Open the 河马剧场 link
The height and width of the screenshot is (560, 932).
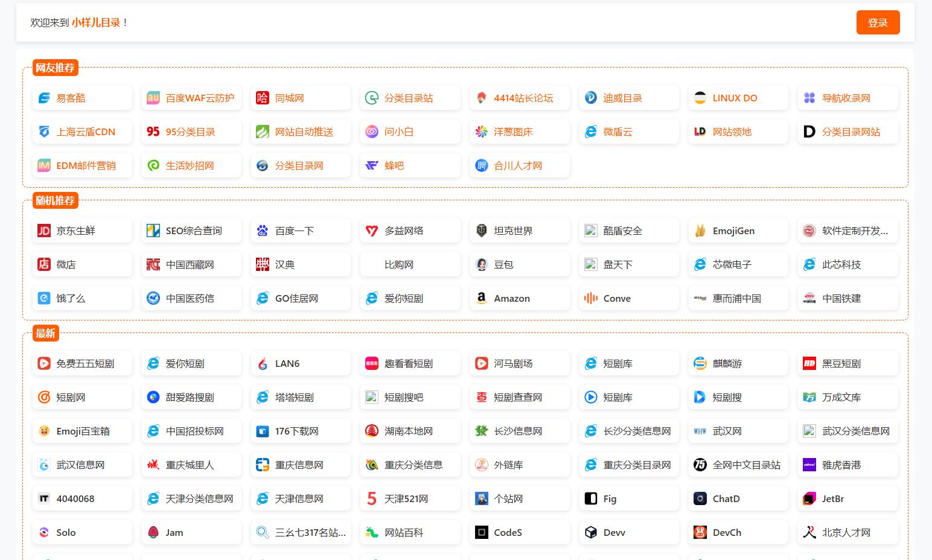click(513, 363)
